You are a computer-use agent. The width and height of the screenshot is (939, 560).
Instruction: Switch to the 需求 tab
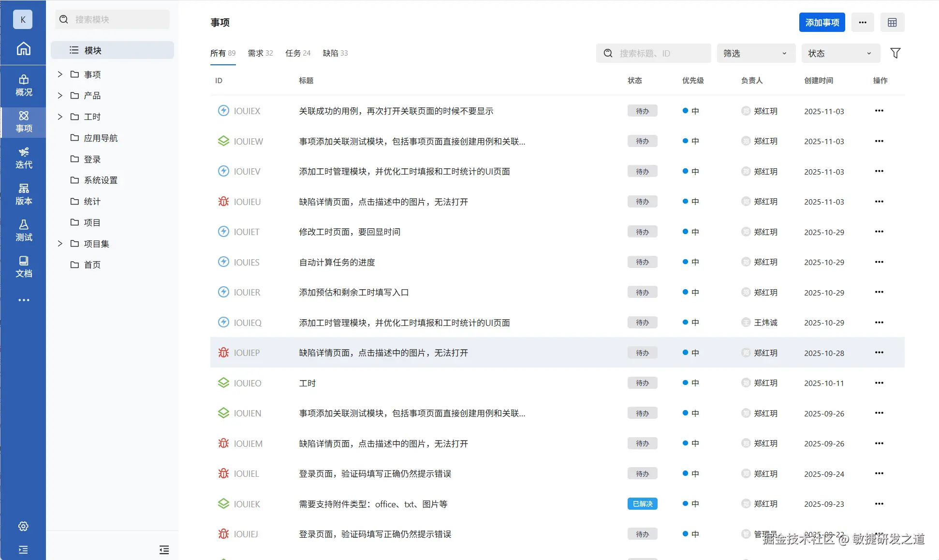(x=260, y=53)
